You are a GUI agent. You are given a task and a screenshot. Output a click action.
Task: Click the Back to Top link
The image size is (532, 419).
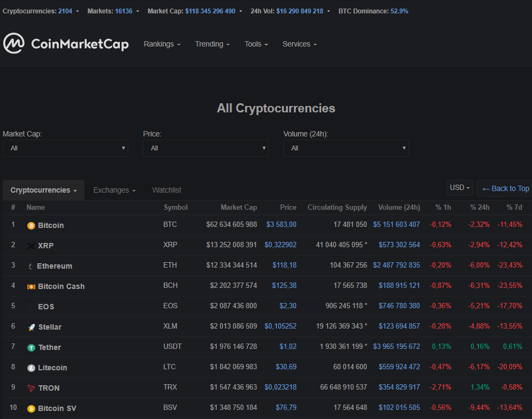coord(505,188)
